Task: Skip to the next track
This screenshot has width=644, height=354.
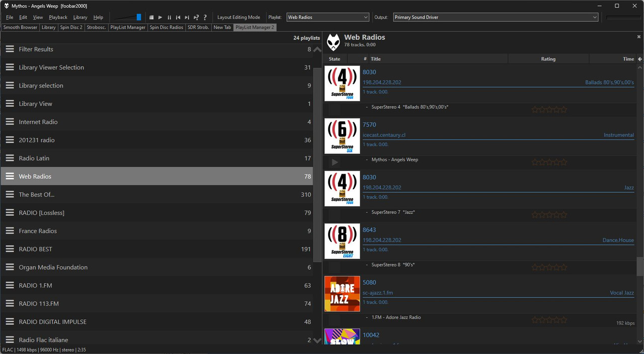Action: pos(187,17)
